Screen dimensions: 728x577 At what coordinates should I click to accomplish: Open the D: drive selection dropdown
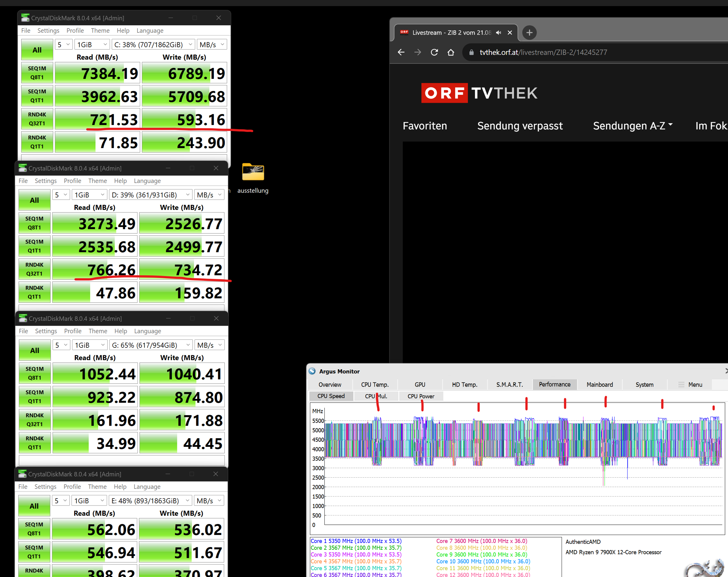(x=151, y=195)
